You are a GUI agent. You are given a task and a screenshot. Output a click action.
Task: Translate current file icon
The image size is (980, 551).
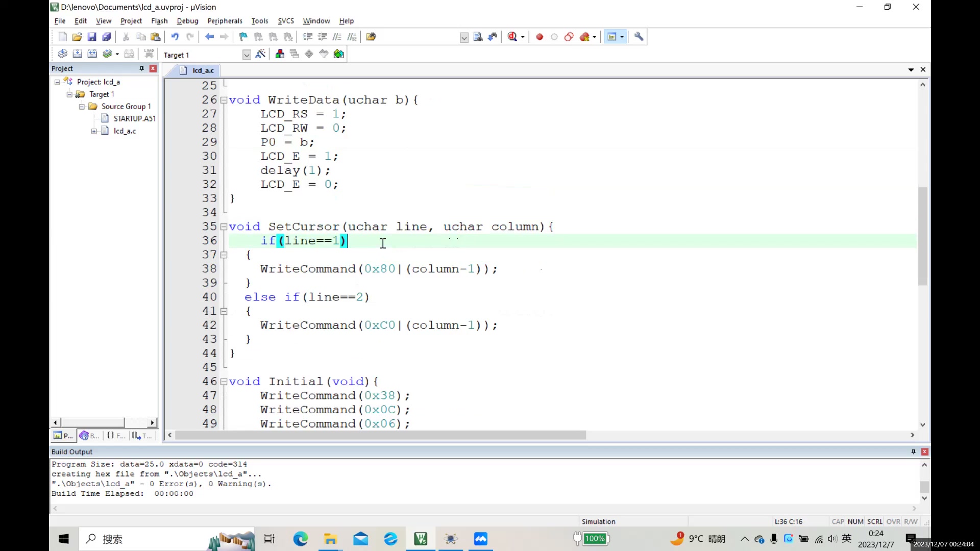pyautogui.click(x=62, y=54)
